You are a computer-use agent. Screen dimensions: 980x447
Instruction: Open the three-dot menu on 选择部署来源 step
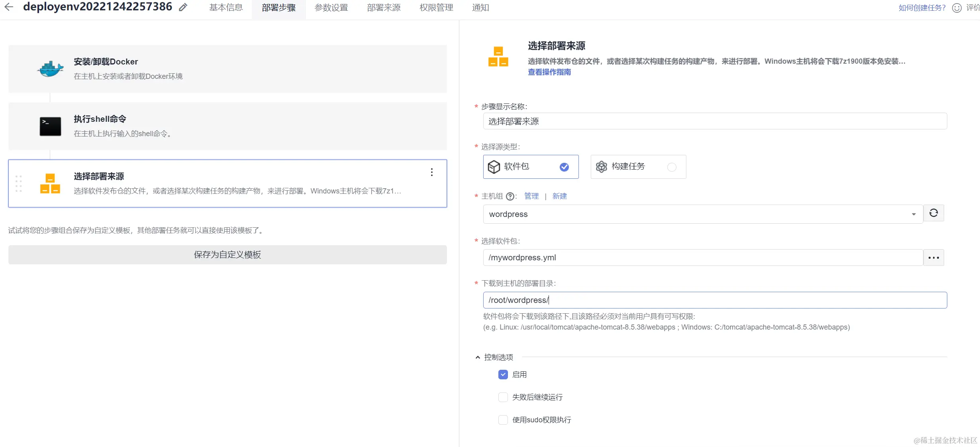point(431,172)
